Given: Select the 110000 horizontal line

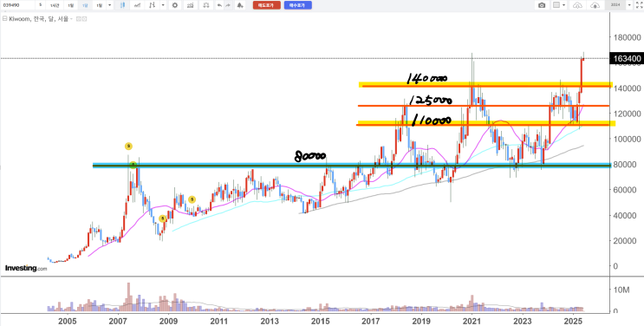Looking at the screenshot, I should (485, 123).
